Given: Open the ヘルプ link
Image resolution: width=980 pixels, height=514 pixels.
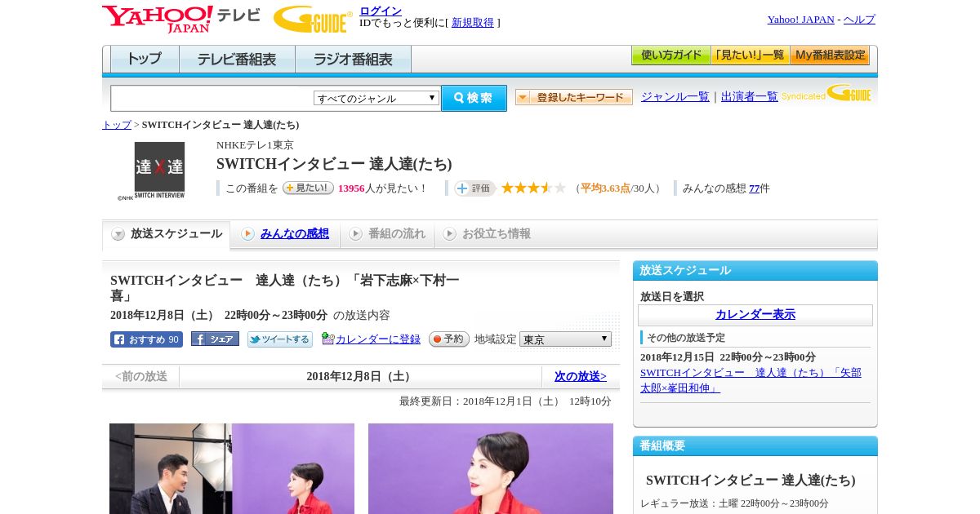Looking at the screenshot, I should tap(859, 20).
